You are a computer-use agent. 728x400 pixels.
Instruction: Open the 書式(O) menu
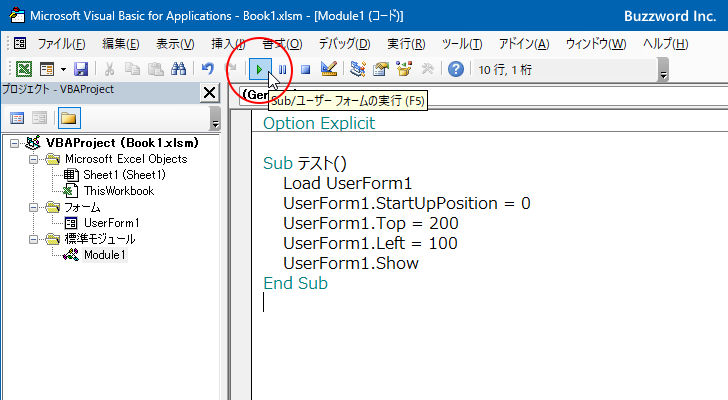pyautogui.click(x=282, y=44)
